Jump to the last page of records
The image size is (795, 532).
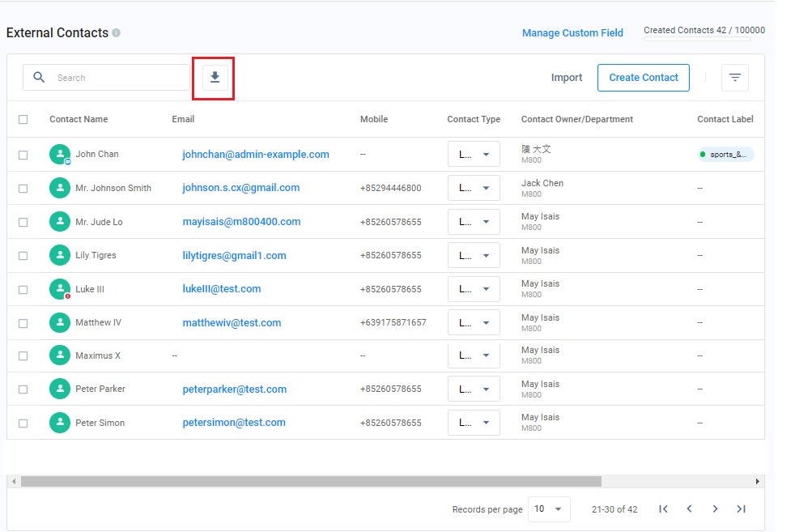pyautogui.click(x=741, y=509)
